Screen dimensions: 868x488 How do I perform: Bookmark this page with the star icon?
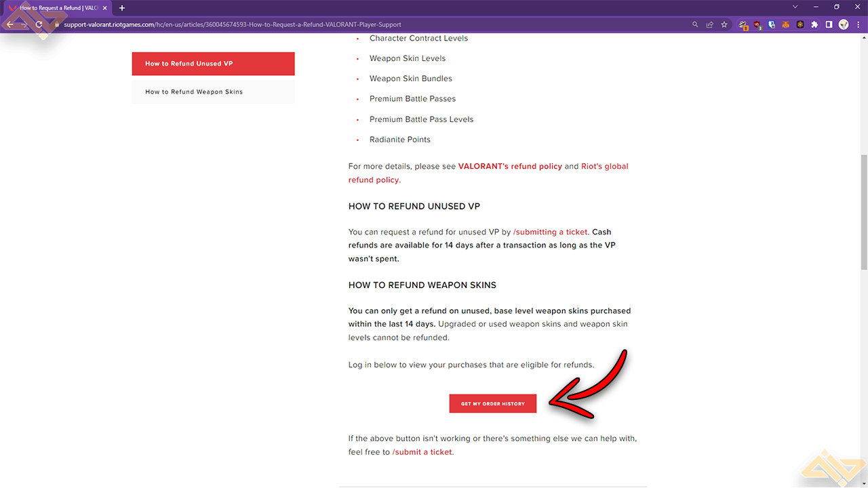[724, 24]
